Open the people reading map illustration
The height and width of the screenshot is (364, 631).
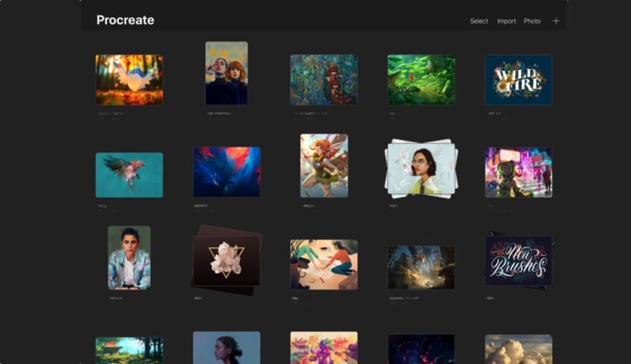(x=324, y=264)
